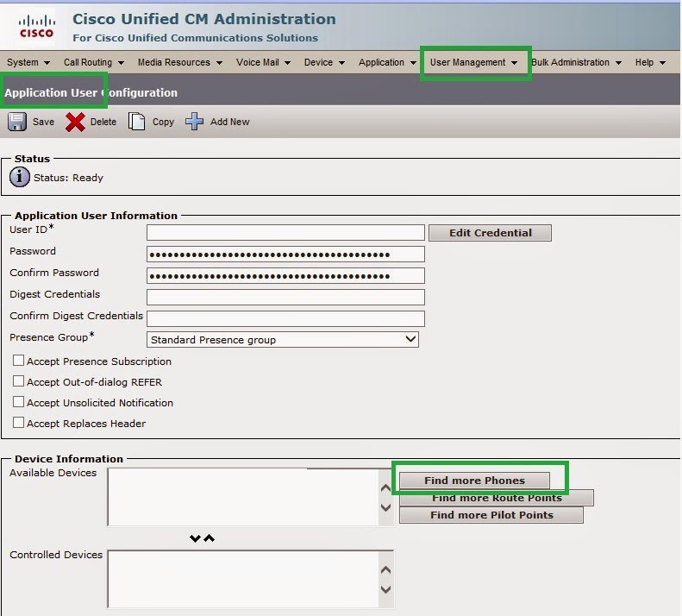
Task: Open the Help menu
Action: 650,62
